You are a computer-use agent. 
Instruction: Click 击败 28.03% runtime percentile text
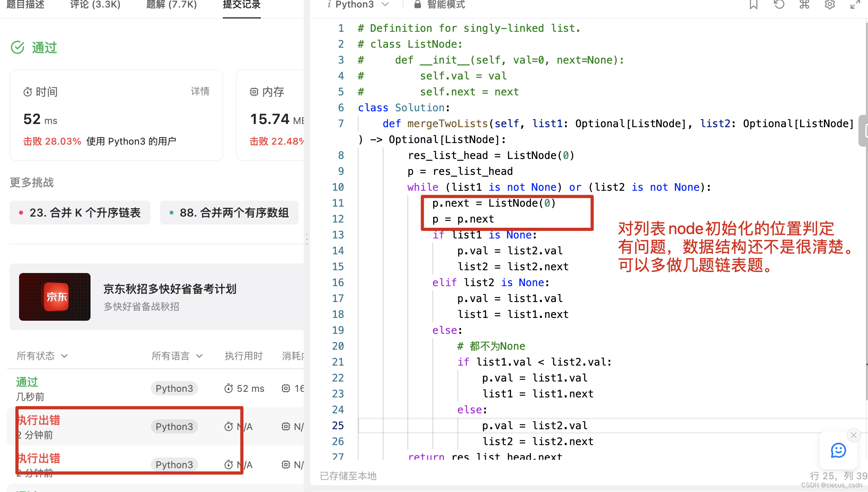click(52, 141)
